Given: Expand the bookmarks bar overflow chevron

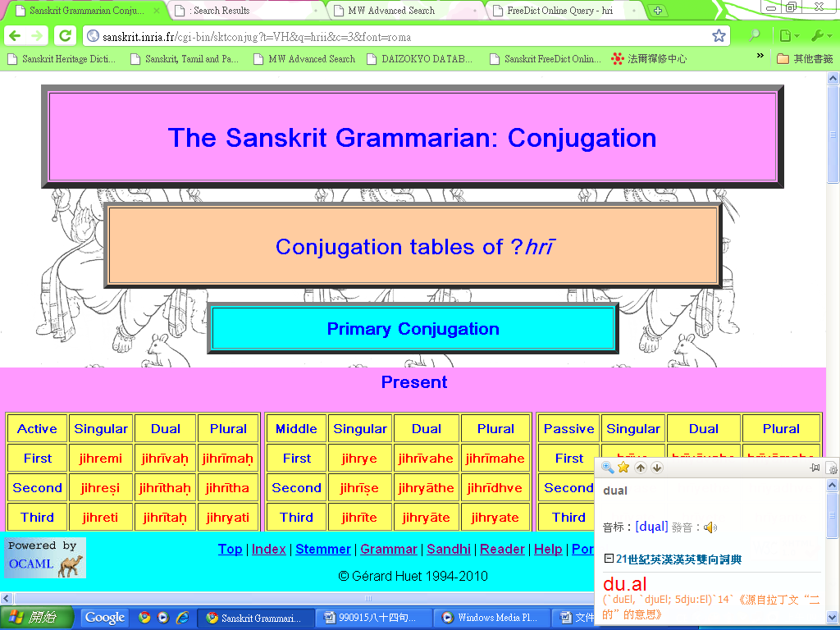Looking at the screenshot, I should tap(760, 57).
